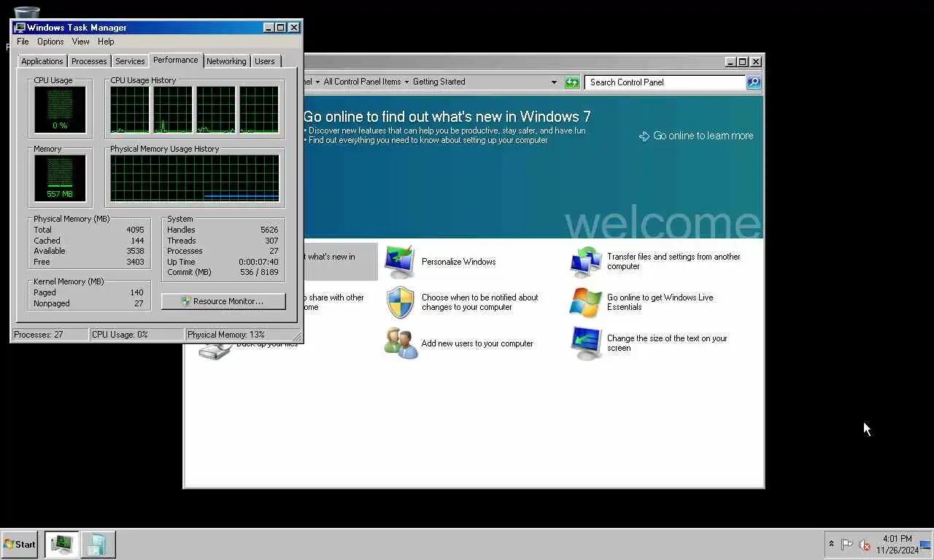934x560 pixels.
Task: Select the Performance tab
Action: 175,60
